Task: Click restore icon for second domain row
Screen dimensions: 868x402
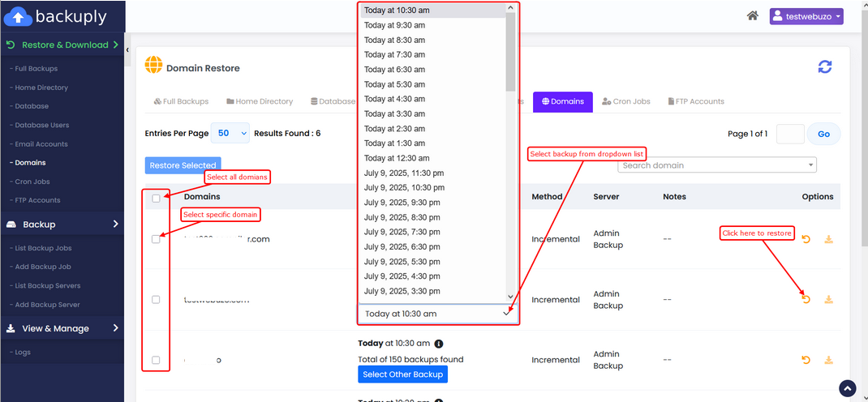Action: (x=806, y=299)
